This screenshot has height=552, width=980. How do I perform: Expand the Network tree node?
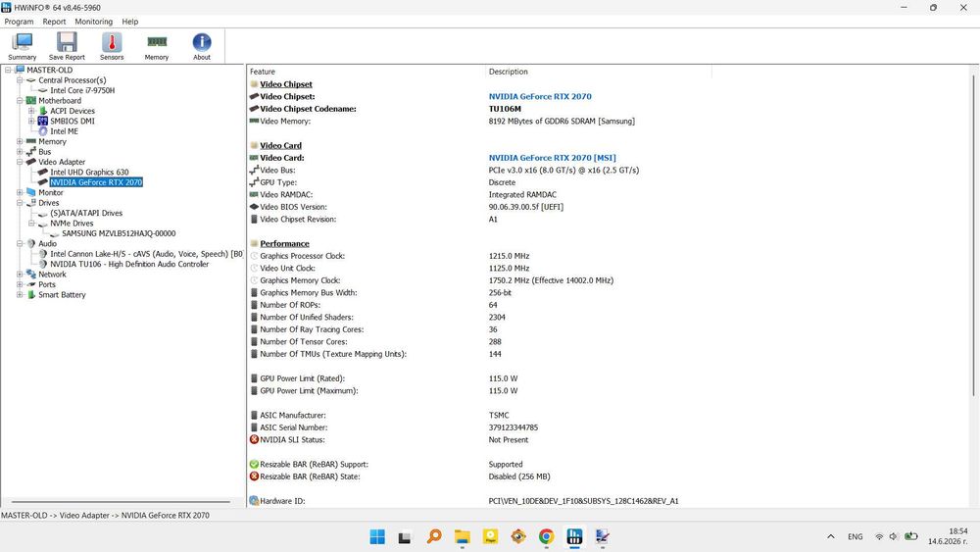(x=20, y=275)
